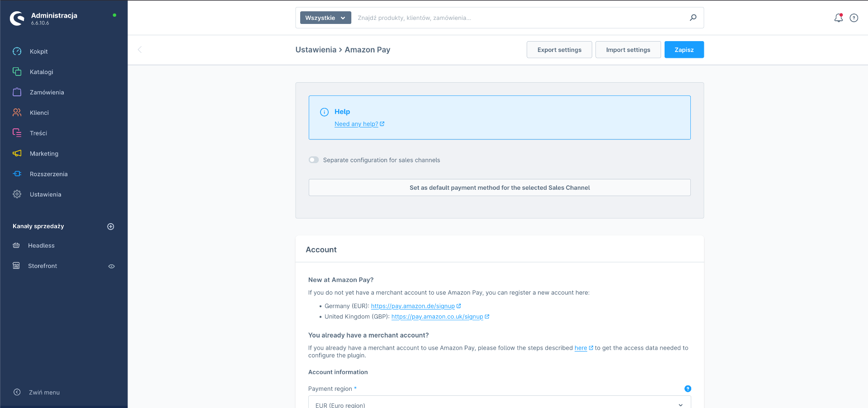The width and height of the screenshot is (868, 408).
Task: Open the Need any help? link
Action: (356, 124)
